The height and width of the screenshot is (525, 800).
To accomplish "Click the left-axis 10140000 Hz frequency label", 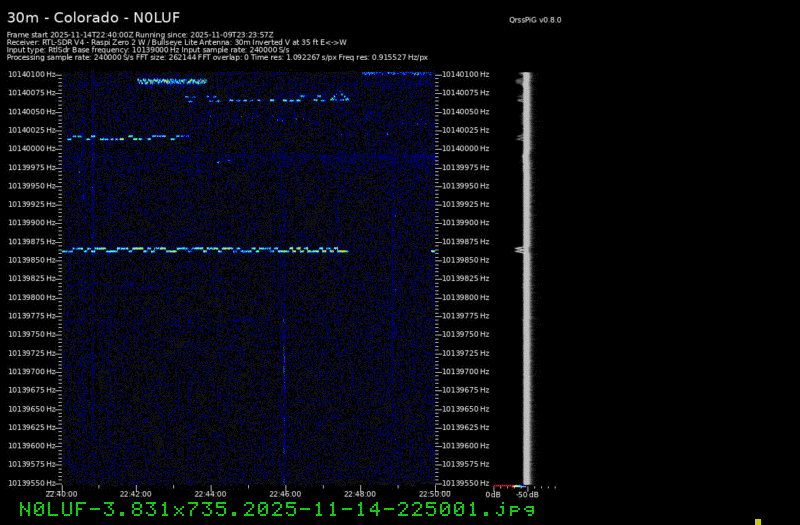I will (33, 148).
